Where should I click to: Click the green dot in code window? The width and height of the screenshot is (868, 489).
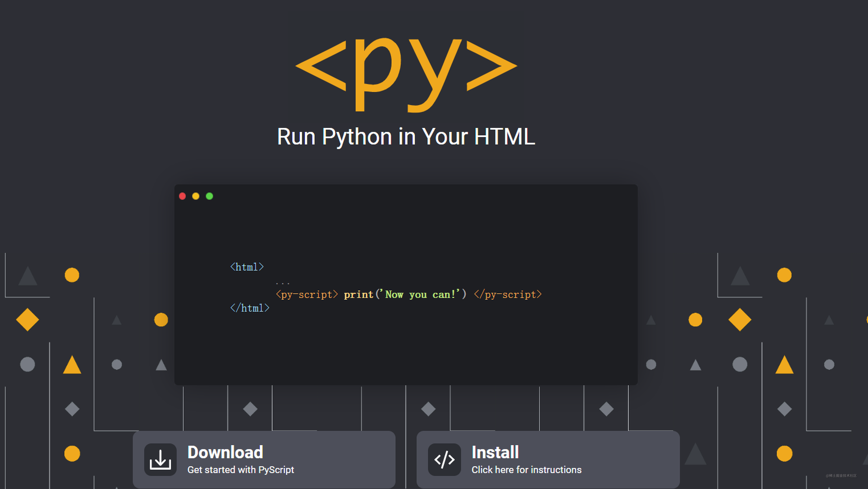(x=209, y=196)
